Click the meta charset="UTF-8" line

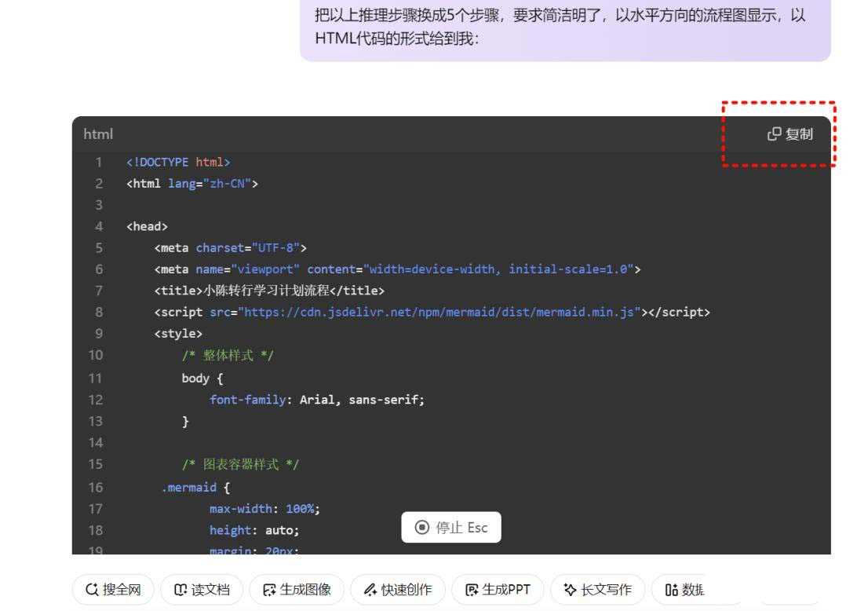(230, 248)
